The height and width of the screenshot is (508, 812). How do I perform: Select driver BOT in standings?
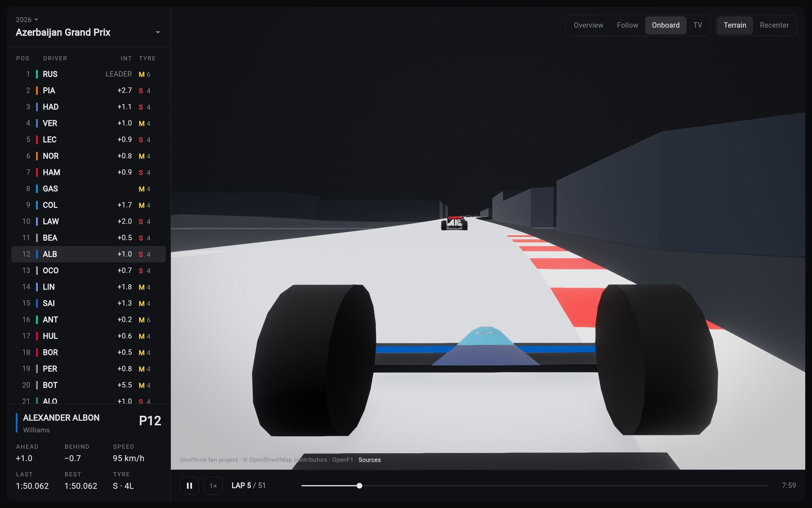coord(88,385)
